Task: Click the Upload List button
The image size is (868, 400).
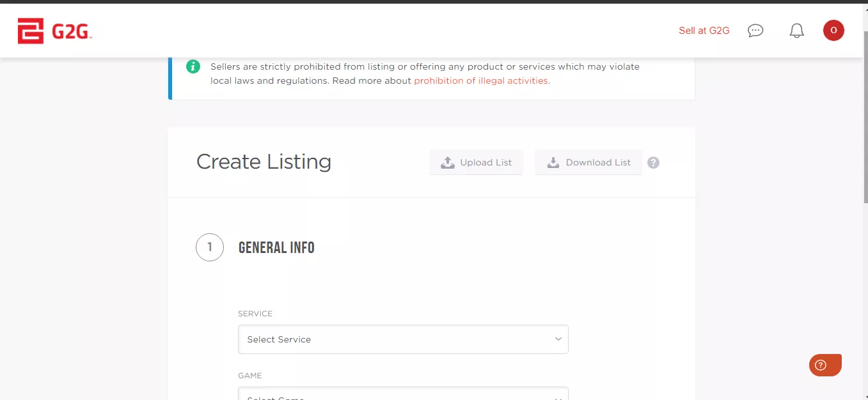Action: click(x=476, y=162)
